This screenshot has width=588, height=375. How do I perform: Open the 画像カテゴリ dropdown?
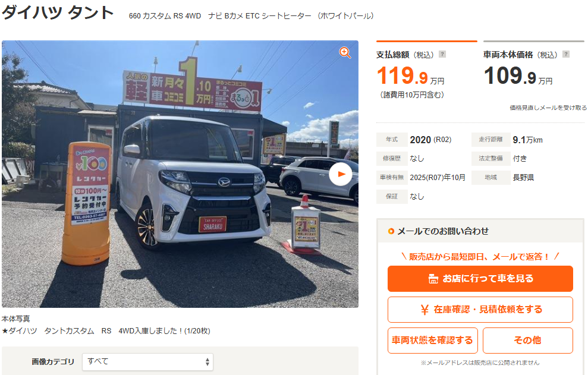point(148,362)
